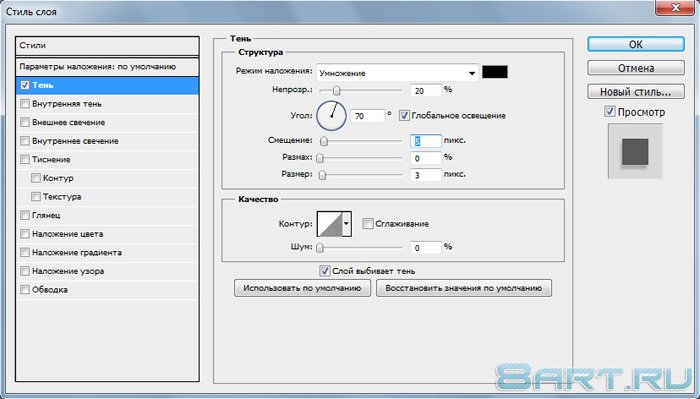Click Восстановить значения по умолчанию button
Screen dimensions: 700x399
(x=464, y=288)
